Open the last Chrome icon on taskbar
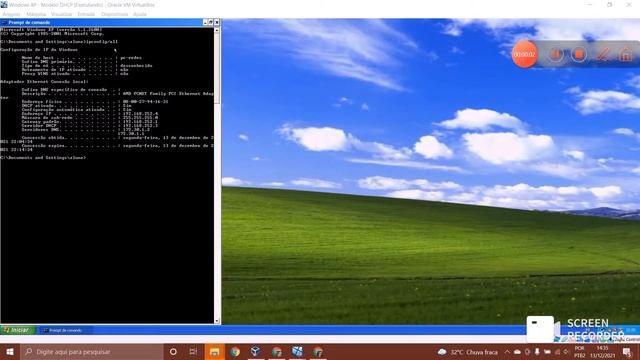 pos(318,351)
